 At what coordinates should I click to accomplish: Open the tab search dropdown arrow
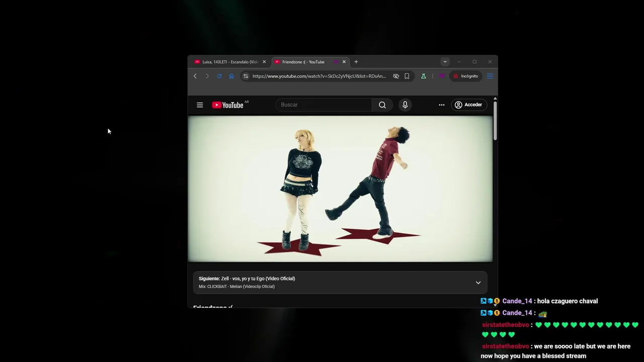[x=445, y=62]
